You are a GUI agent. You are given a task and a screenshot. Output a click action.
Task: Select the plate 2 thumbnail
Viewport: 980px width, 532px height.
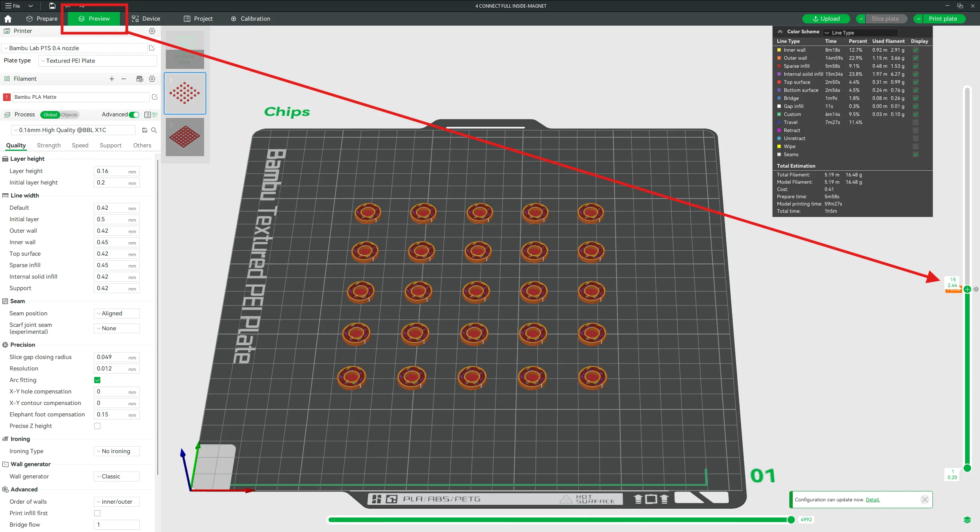[185, 137]
